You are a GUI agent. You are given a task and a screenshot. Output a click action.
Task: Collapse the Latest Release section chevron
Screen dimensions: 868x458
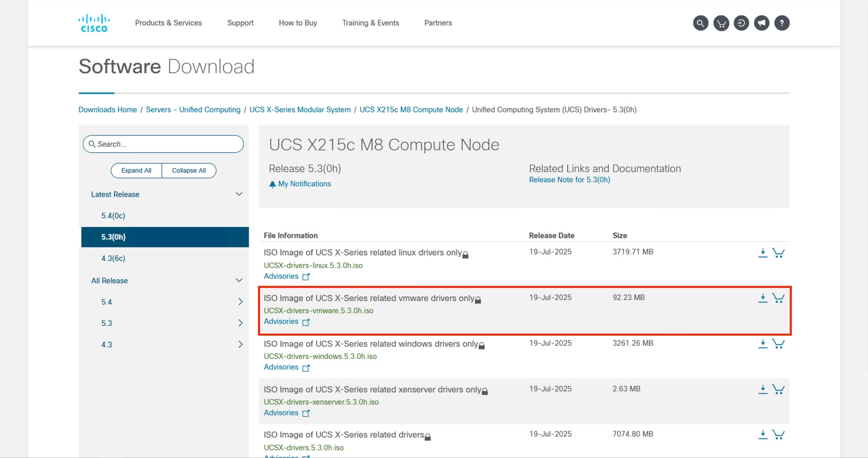pyautogui.click(x=239, y=194)
